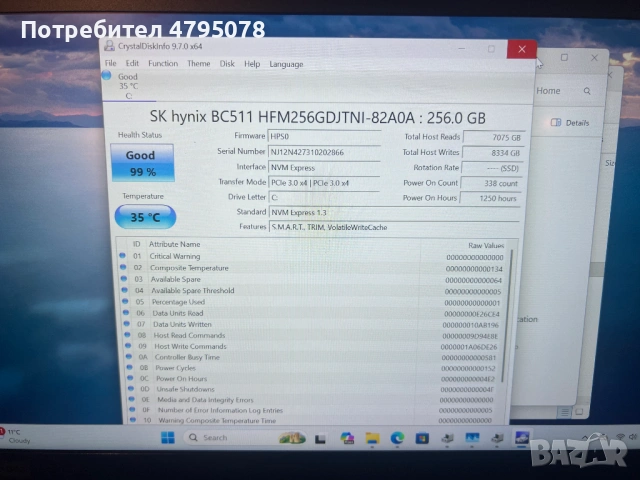Viewport: 640px width, 480px height.
Task: Select the Unsafe Shutdowns row
Action: [x=312, y=389]
